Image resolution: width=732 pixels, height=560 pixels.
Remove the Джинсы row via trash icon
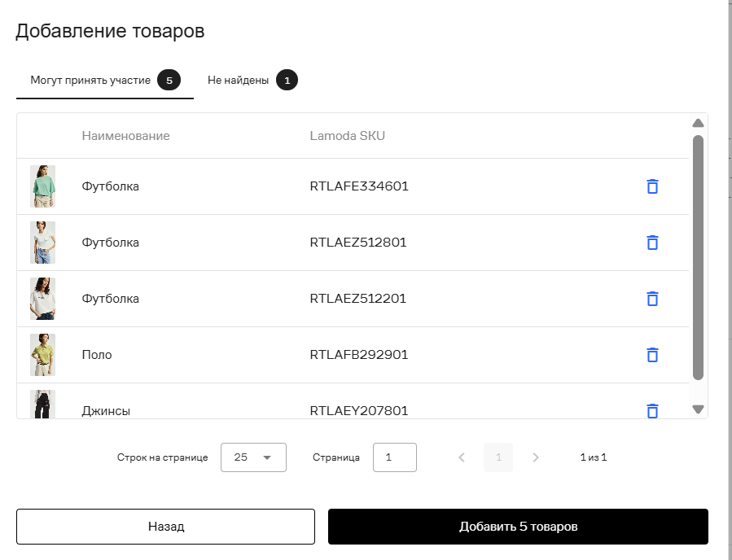pyautogui.click(x=652, y=411)
